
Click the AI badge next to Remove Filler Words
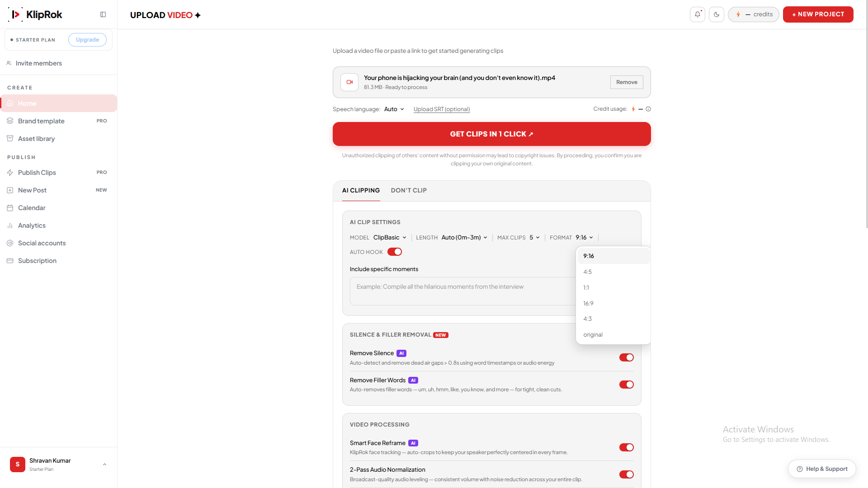click(x=413, y=380)
